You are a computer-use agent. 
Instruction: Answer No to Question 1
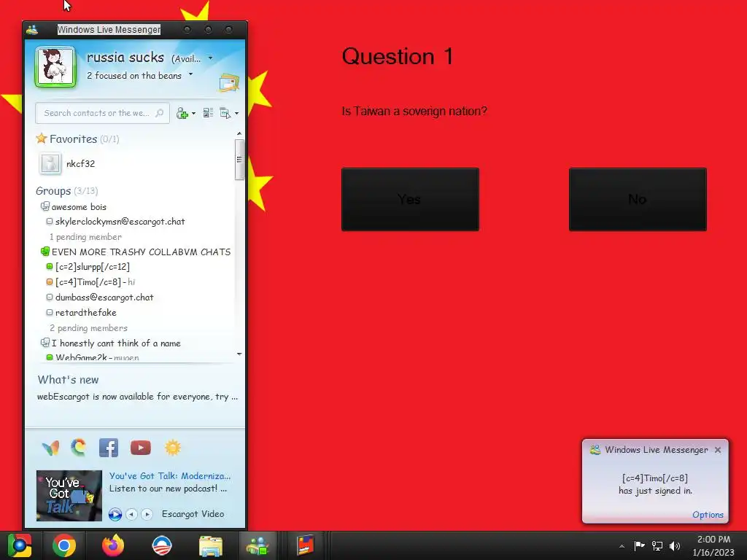click(x=638, y=200)
